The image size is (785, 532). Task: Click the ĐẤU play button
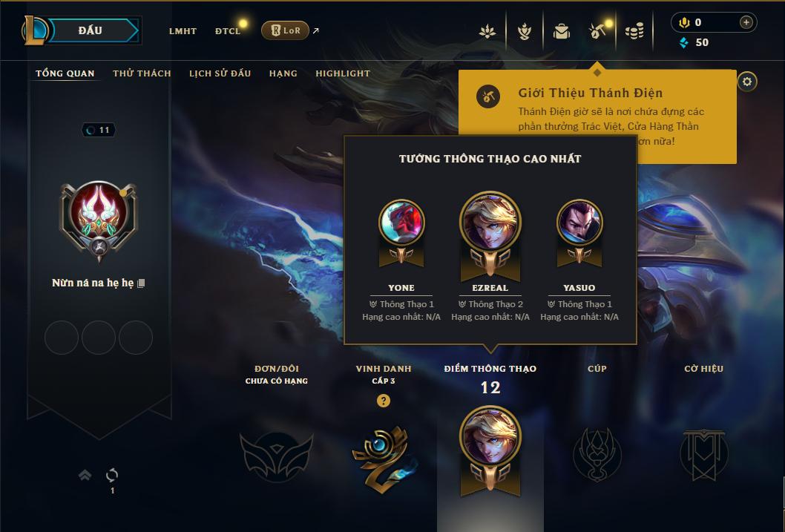91,30
